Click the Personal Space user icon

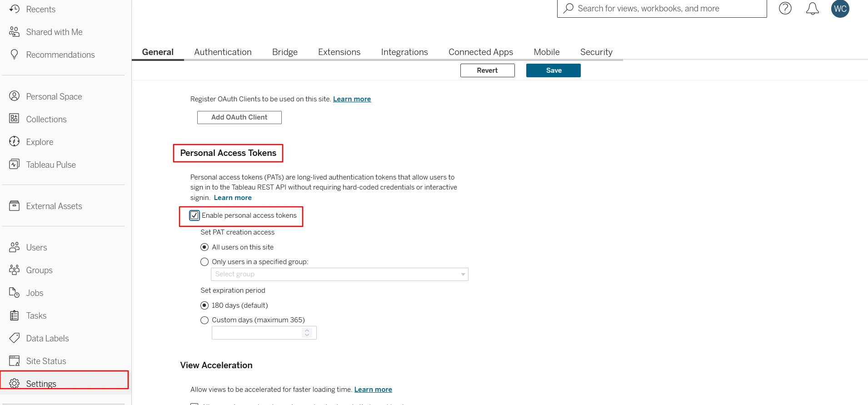pos(15,96)
